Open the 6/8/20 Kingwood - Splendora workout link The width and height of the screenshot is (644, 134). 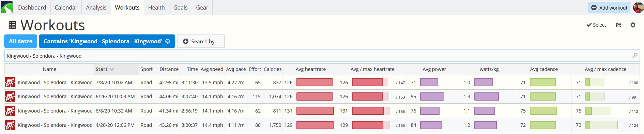[x=55, y=111]
